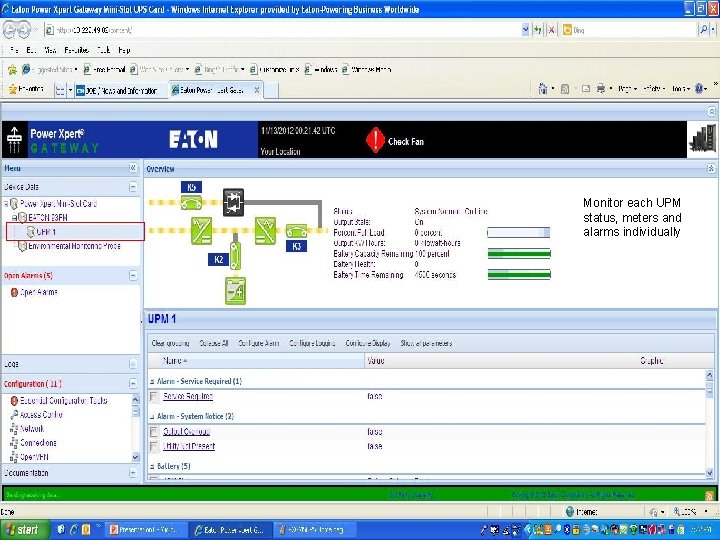Image resolution: width=720 pixels, height=540 pixels.
Task: Click the Battery Time Remaining green bar
Action: coord(519,275)
